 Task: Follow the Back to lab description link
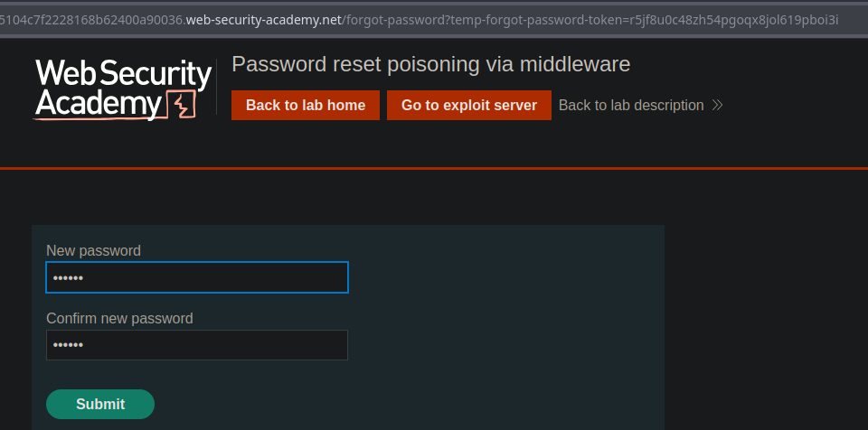[x=631, y=106]
